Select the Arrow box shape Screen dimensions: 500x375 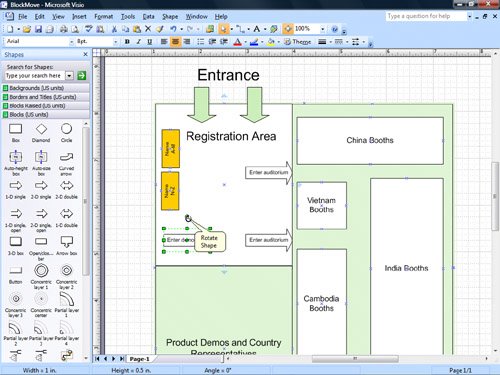(67, 246)
